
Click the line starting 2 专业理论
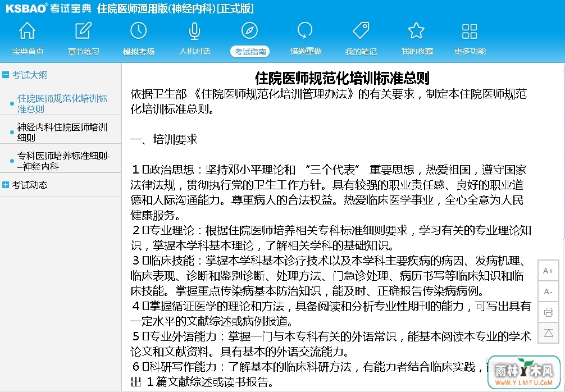click(x=331, y=230)
